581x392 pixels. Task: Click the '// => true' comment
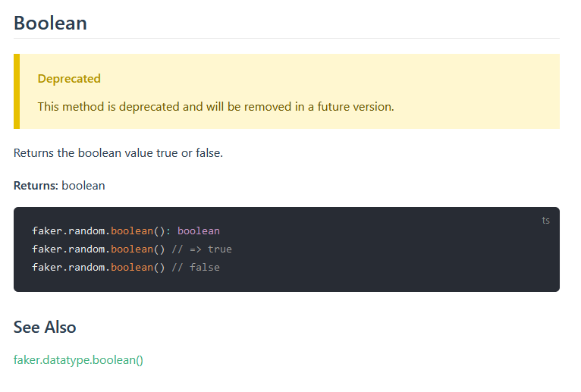202,249
